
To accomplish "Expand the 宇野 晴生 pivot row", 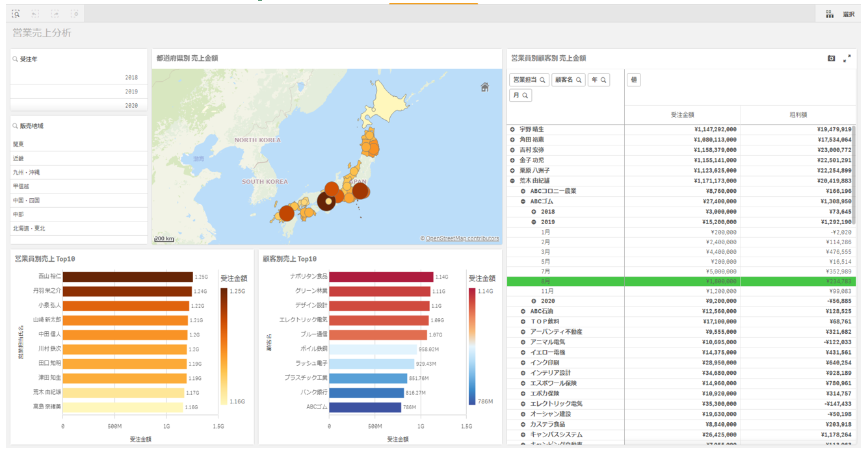I will 512,129.
